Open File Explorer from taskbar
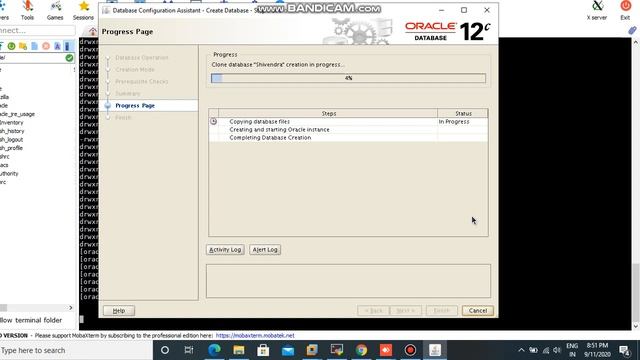The width and height of the screenshot is (640, 360). point(239,350)
